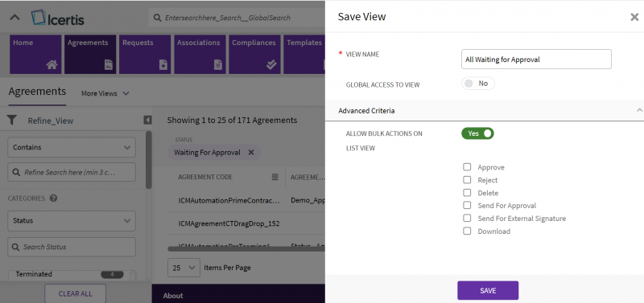Open the Associations tile
The width and height of the screenshot is (644, 303).
coord(200,54)
